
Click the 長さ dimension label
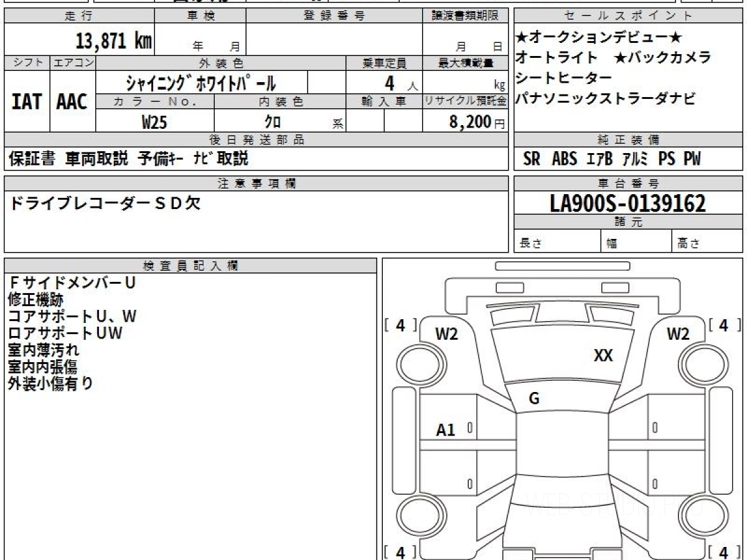[x=530, y=244]
